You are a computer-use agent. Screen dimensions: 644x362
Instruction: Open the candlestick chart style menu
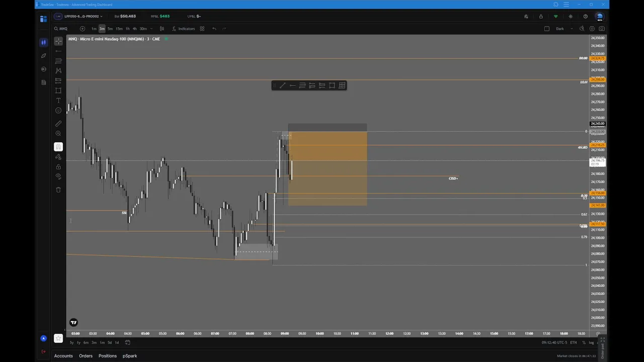tap(162, 29)
